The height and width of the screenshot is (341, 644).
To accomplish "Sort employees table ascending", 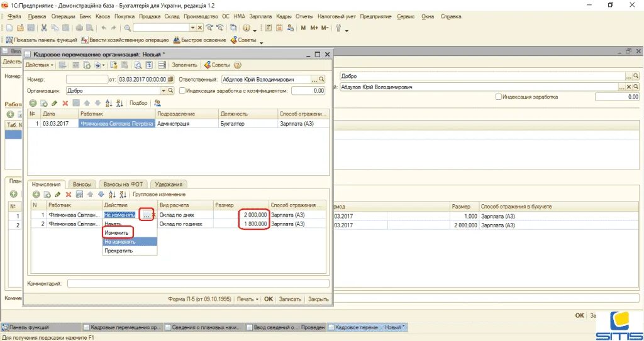I will [109, 103].
